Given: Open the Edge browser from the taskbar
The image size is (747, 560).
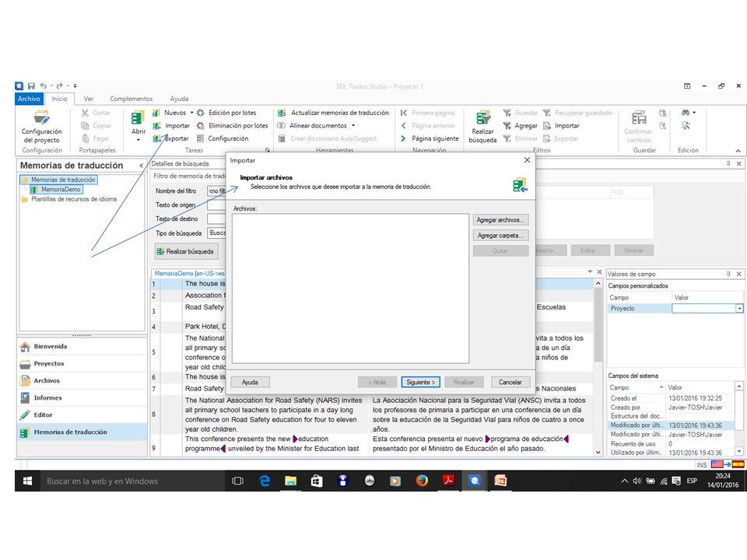Looking at the screenshot, I should [x=265, y=481].
